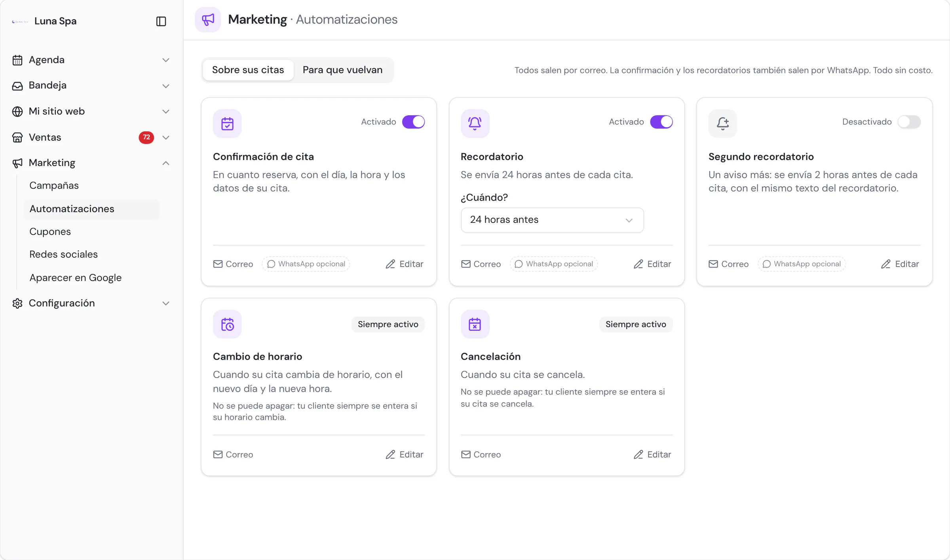Expand the Mi sitio web chevron
This screenshot has width=950, height=560.
coord(166,112)
